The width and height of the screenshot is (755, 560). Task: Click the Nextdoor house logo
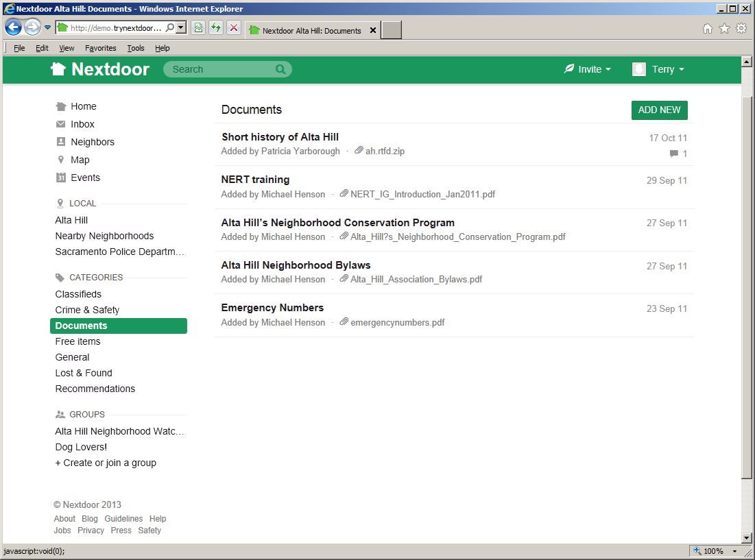(58, 69)
